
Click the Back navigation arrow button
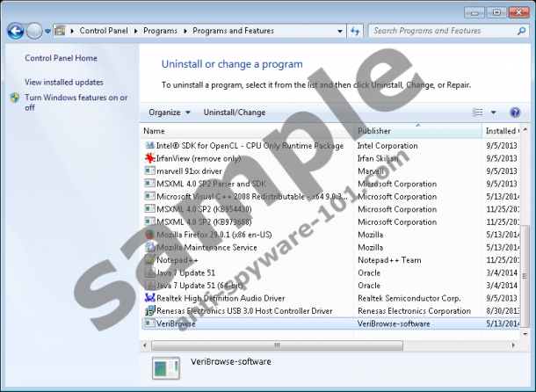(x=14, y=31)
